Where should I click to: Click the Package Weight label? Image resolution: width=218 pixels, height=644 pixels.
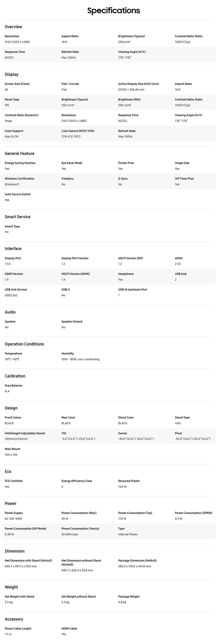click(x=129, y=596)
